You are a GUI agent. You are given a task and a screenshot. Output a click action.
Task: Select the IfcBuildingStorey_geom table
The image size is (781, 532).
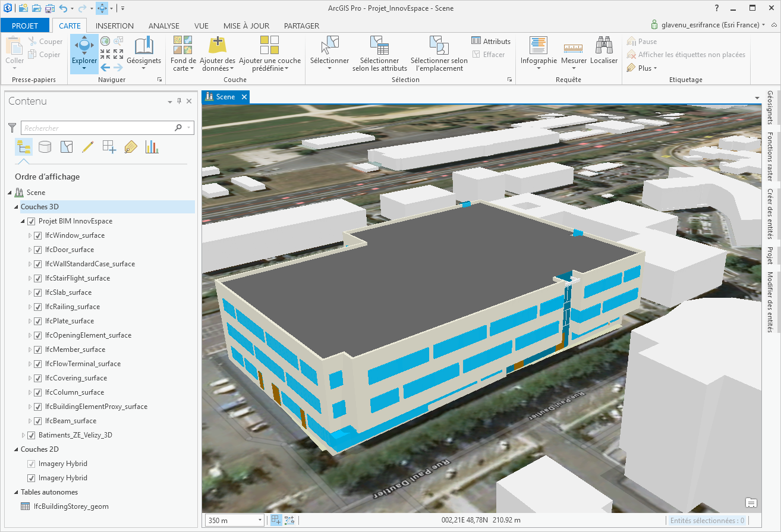click(x=71, y=506)
